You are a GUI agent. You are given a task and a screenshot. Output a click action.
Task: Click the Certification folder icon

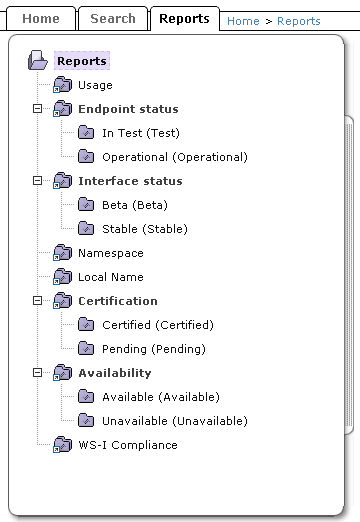coord(63,301)
